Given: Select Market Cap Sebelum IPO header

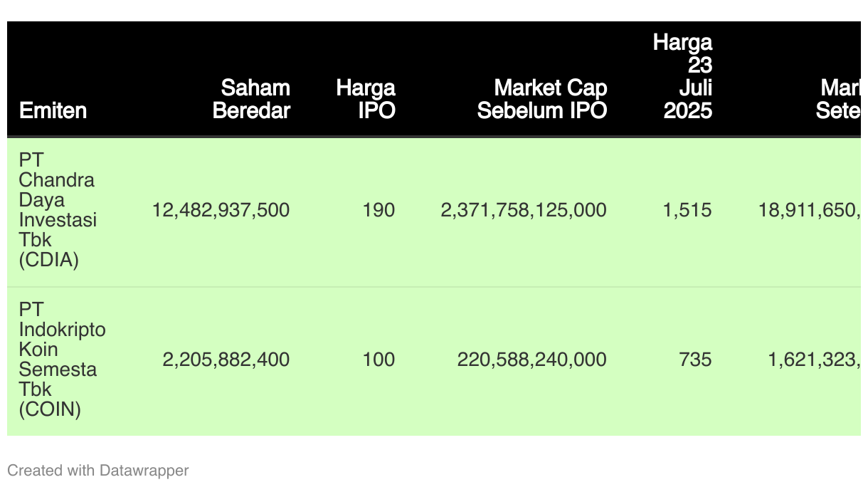Looking at the screenshot, I should pos(542,100).
